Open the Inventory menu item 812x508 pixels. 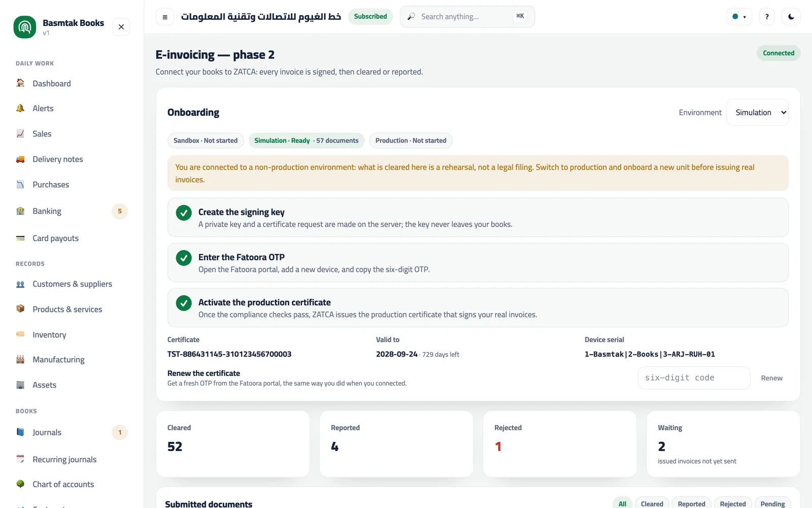point(72,335)
